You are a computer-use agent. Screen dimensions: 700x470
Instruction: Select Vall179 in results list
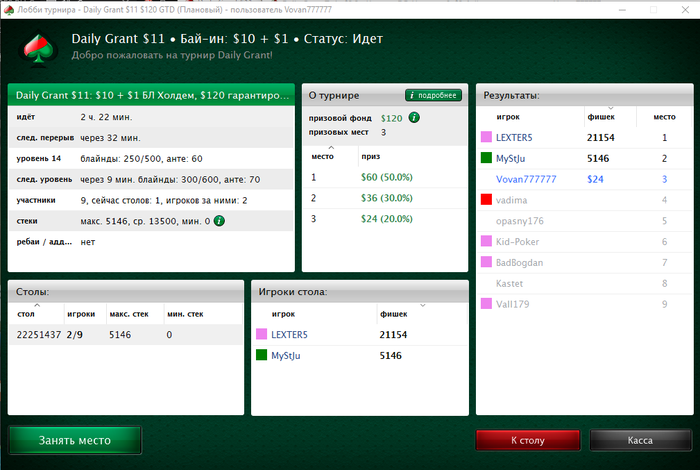(585, 304)
